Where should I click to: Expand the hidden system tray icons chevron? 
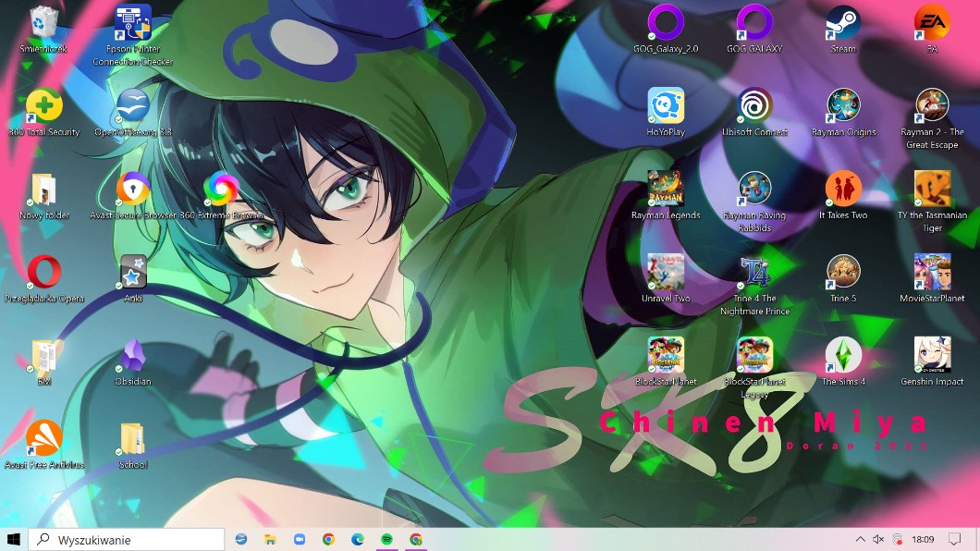(x=860, y=539)
